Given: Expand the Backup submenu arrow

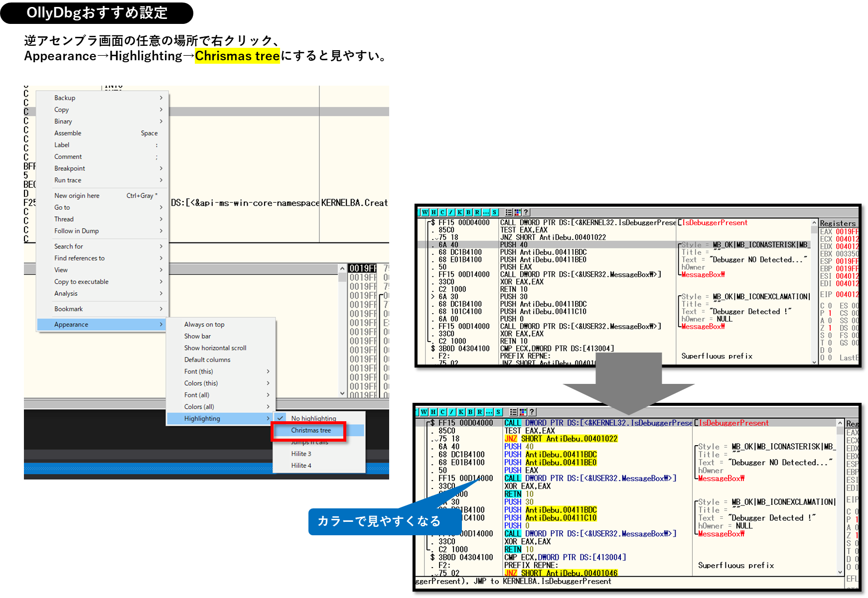Looking at the screenshot, I should [x=161, y=98].
